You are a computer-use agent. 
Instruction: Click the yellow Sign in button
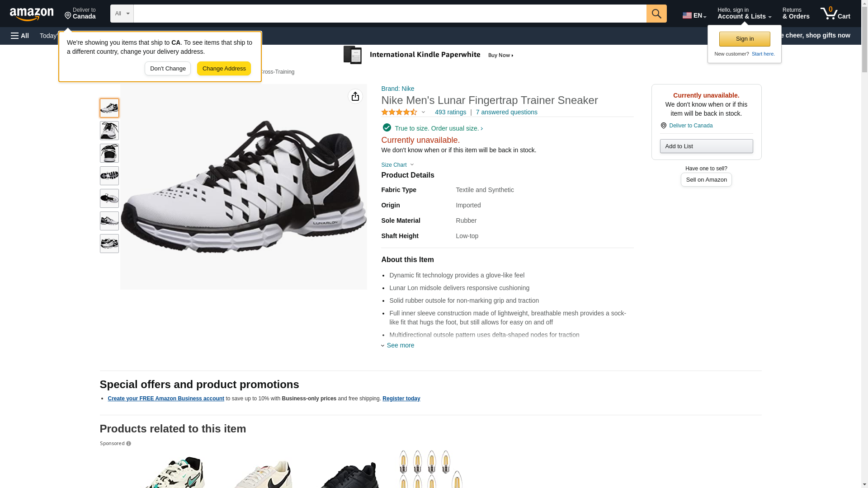point(745,39)
